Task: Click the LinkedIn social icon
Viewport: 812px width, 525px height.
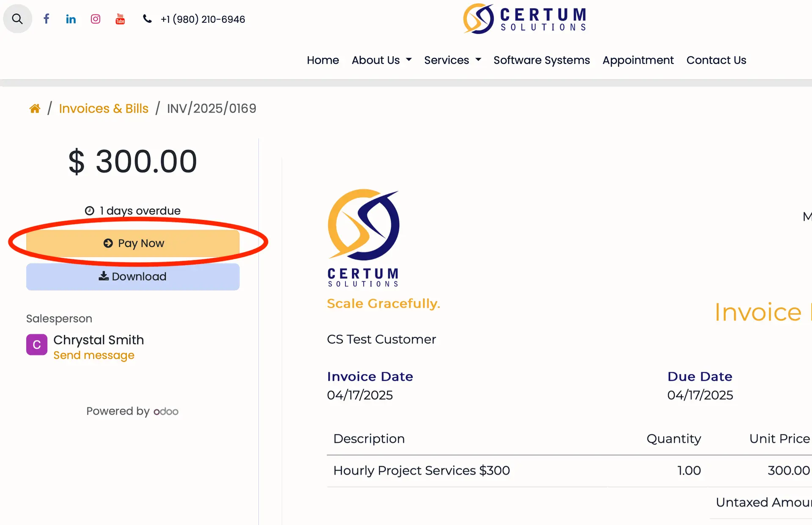Action: tap(71, 19)
